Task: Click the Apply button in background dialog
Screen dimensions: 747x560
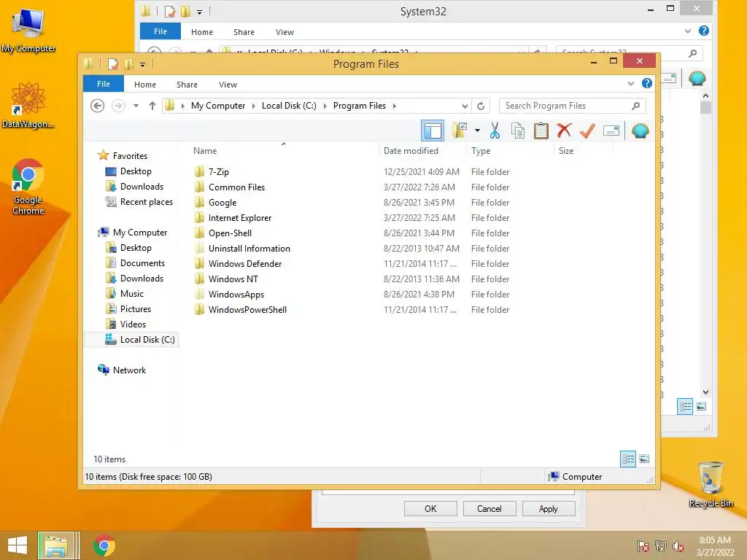Action: point(549,508)
